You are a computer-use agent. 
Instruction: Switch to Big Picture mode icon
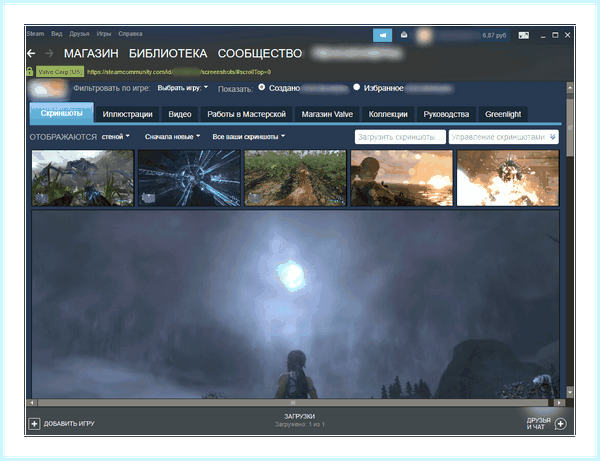[x=523, y=35]
